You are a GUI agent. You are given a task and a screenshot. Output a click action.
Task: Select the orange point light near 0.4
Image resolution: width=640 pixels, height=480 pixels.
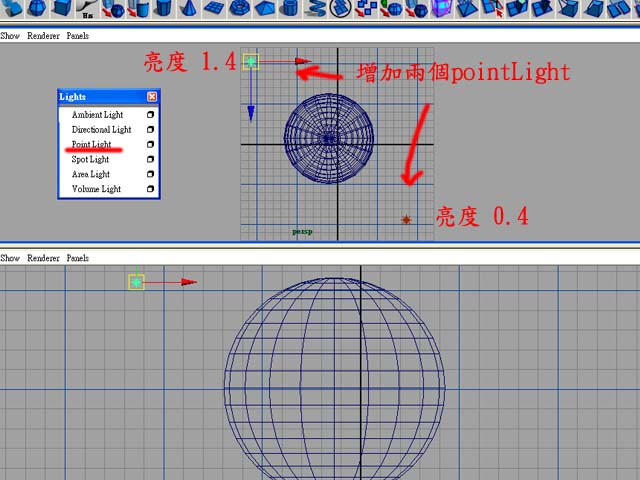pos(406,220)
